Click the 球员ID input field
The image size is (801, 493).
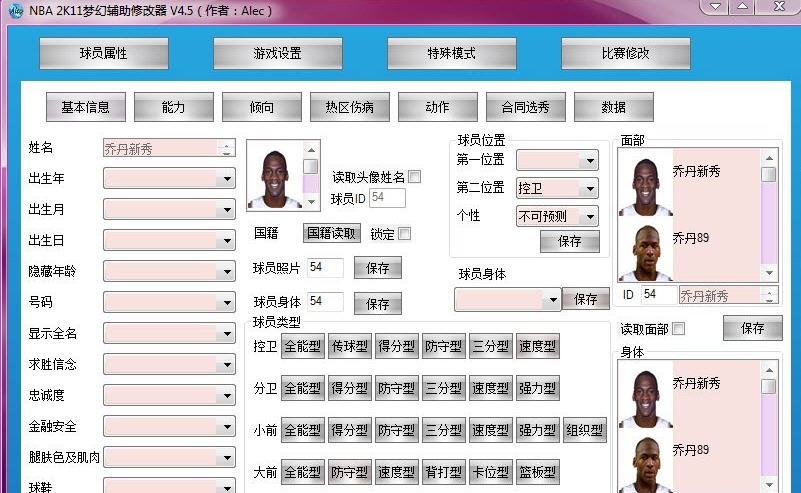pos(387,198)
